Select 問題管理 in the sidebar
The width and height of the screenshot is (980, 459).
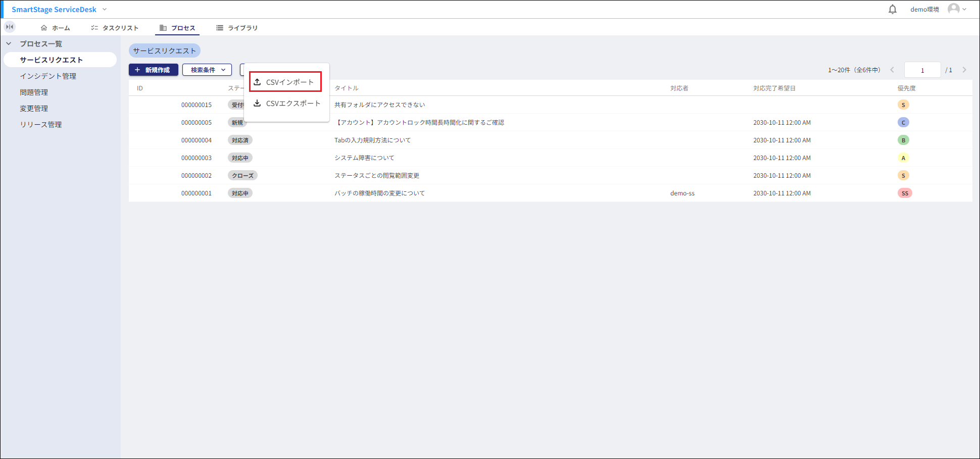[x=34, y=92]
